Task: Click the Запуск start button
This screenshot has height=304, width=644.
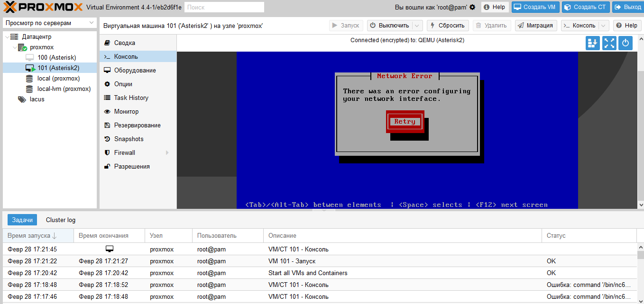Action: click(x=346, y=26)
